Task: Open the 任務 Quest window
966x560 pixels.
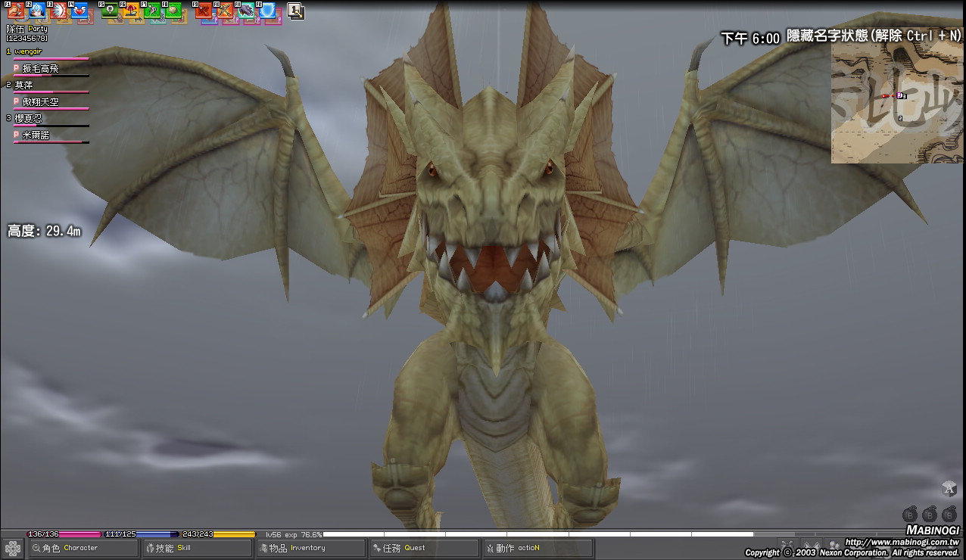Action: point(424,548)
